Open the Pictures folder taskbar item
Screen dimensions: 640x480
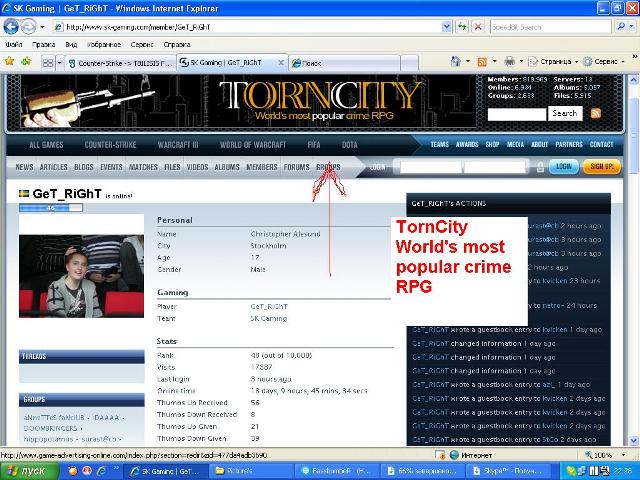(x=252, y=471)
